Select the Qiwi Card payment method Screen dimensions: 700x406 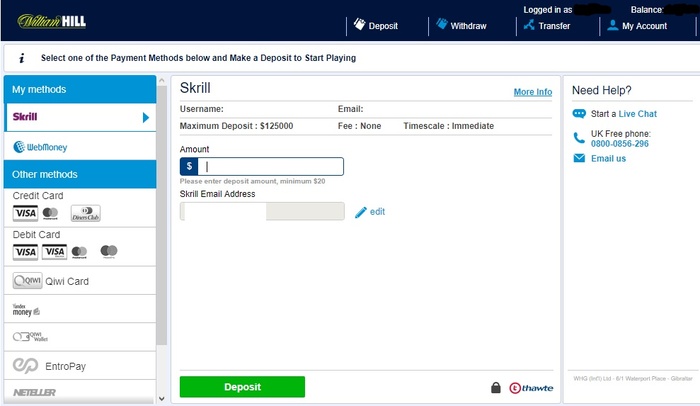pos(51,281)
